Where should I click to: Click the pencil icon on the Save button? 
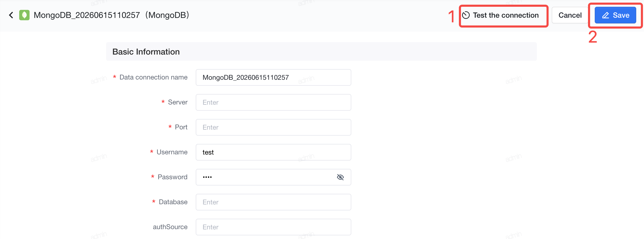click(x=606, y=15)
